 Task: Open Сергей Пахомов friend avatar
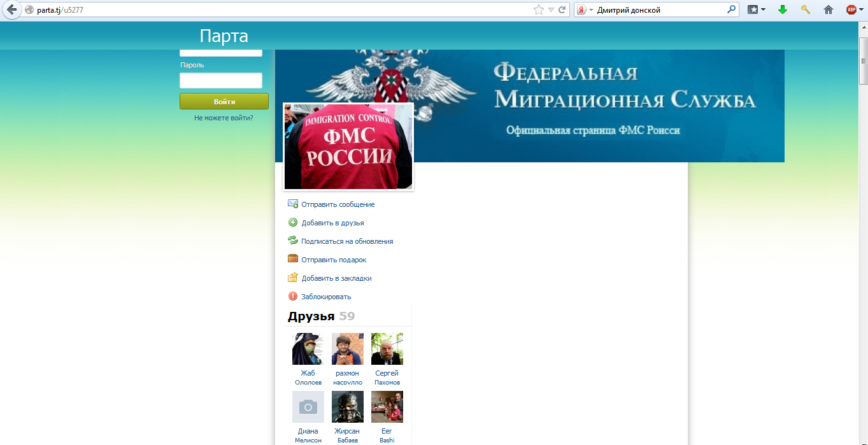click(x=387, y=349)
